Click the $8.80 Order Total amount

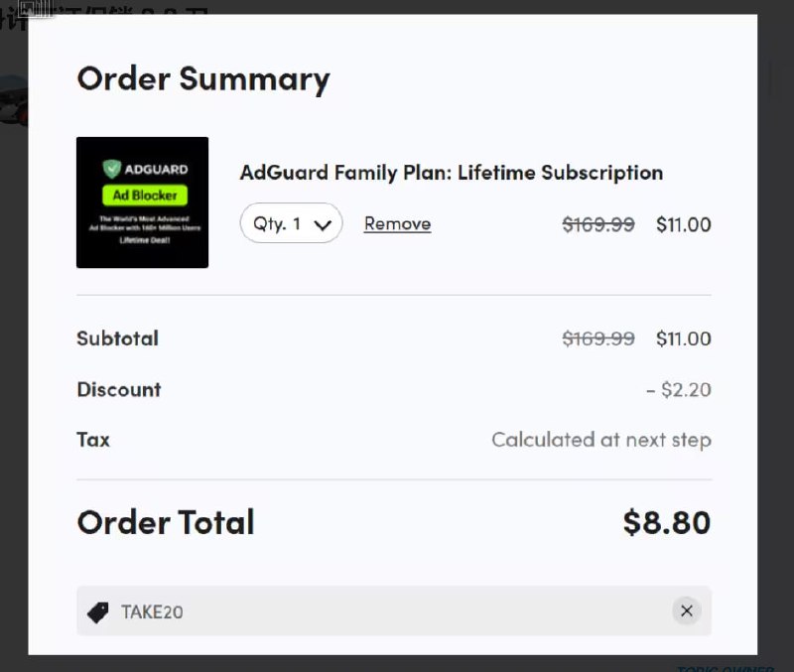pyautogui.click(x=666, y=522)
